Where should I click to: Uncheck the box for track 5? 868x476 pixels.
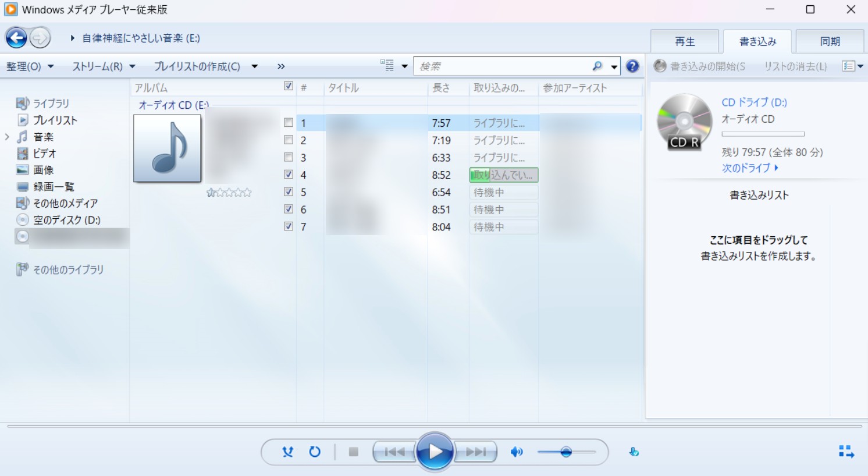pos(289,191)
